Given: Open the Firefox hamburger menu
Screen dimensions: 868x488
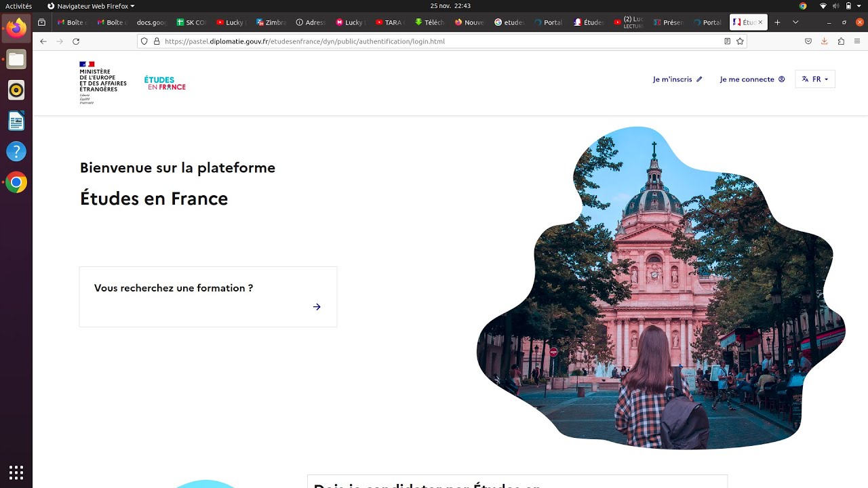Looking at the screenshot, I should coord(857,41).
